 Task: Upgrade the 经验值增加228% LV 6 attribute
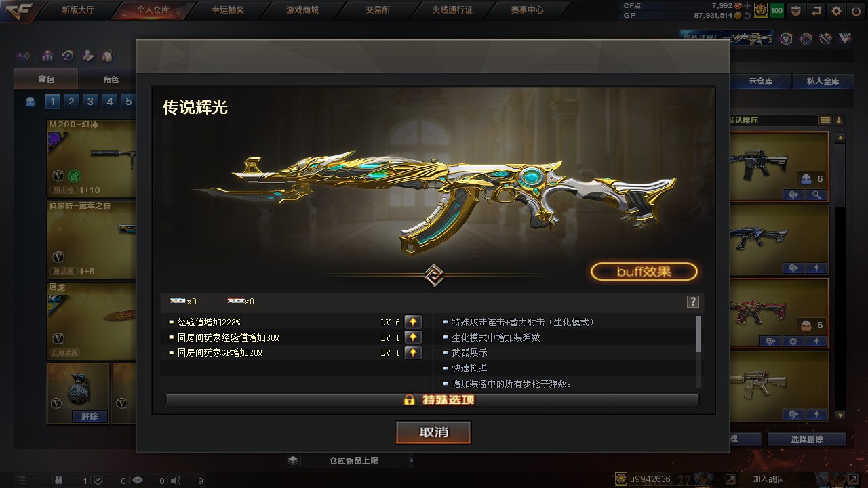412,322
